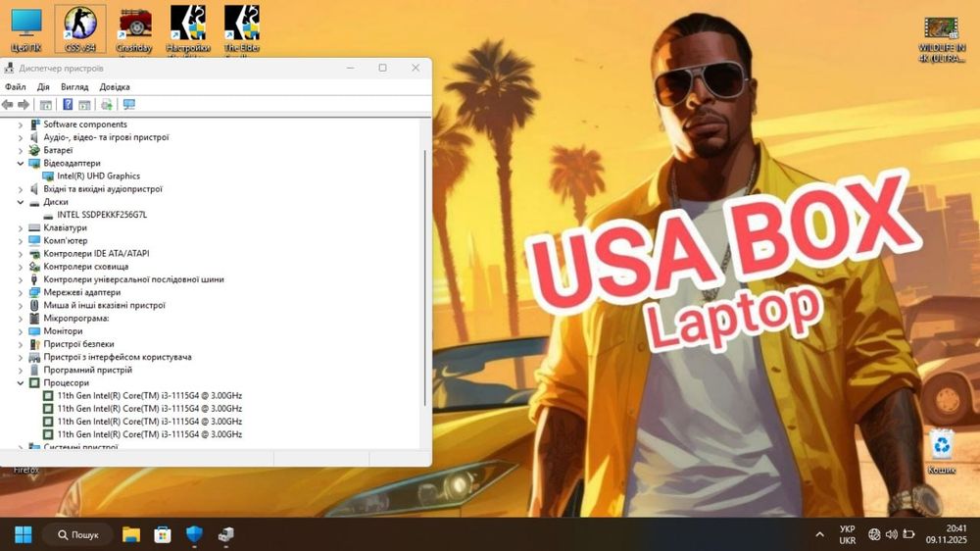The width and height of the screenshot is (980, 551).
Task: Click Device Manager taskbar icon
Action: click(x=226, y=534)
